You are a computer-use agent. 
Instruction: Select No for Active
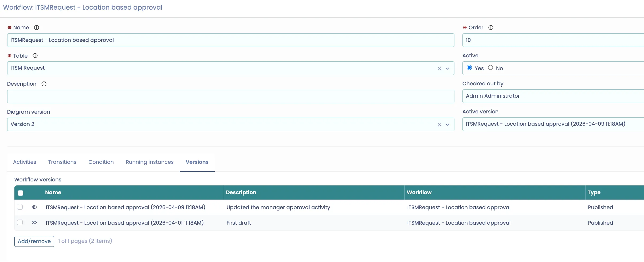point(490,68)
